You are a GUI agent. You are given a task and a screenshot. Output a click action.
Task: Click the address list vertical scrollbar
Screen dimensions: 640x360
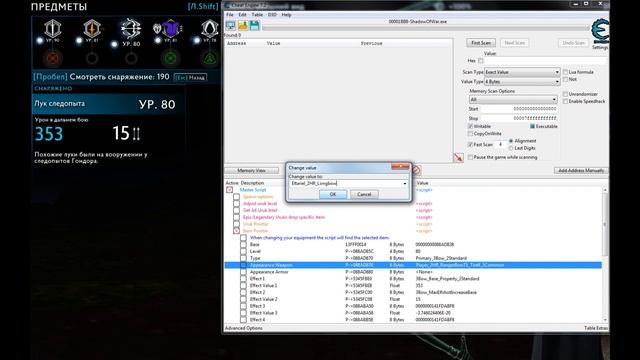pos(605,255)
